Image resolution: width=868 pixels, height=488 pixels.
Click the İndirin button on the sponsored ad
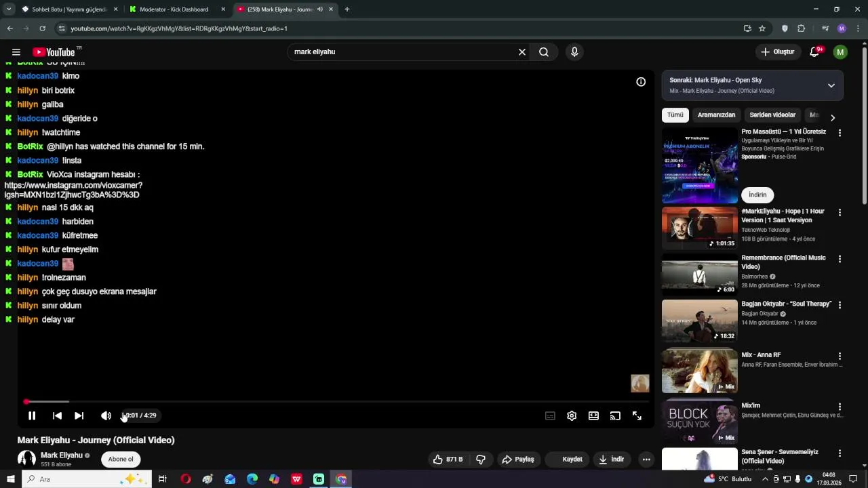click(757, 195)
